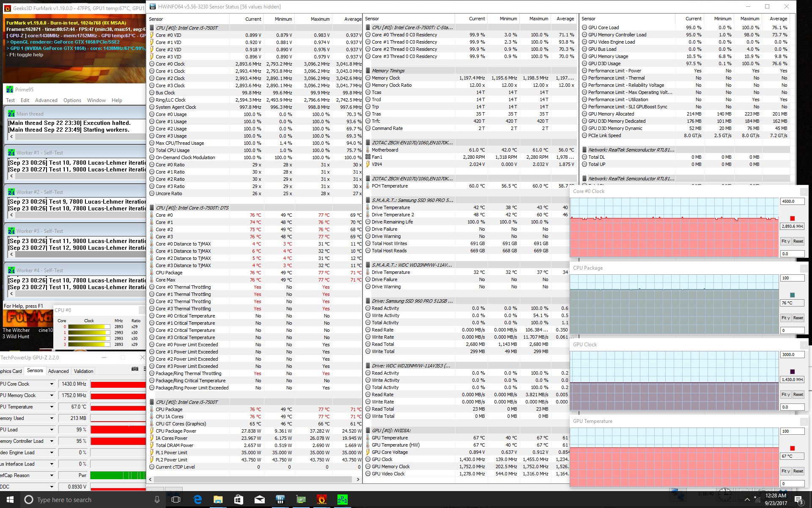Click the CPU Package Power sensor icon
Image resolution: width=812 pixels, height=508 pixels.
click(152, 431)
